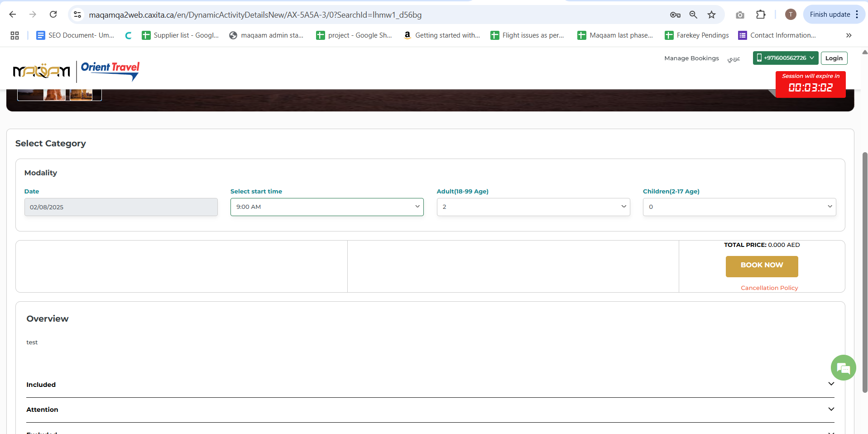Open the green live chat bubble
The width and height of the screenshot is (868, 434).
tap(843, 367)
